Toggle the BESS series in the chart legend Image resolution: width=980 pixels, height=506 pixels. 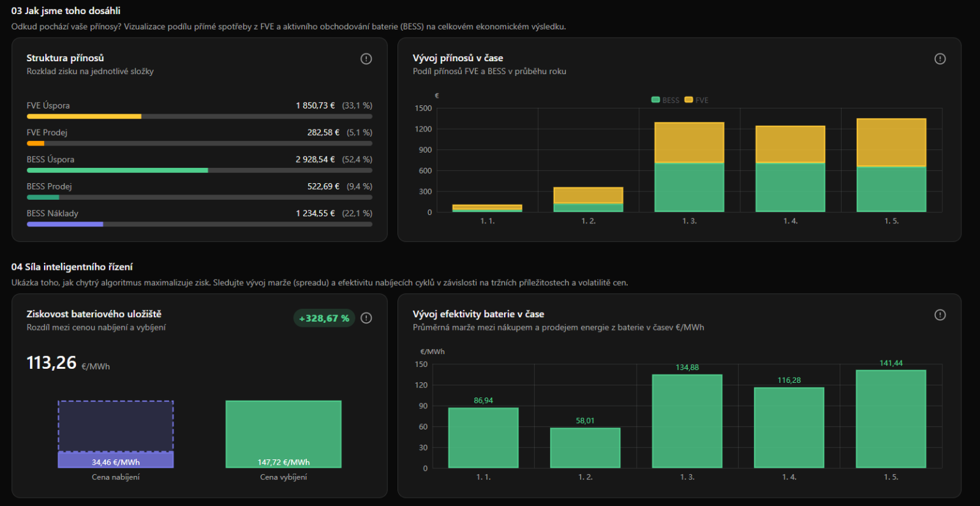665,100
